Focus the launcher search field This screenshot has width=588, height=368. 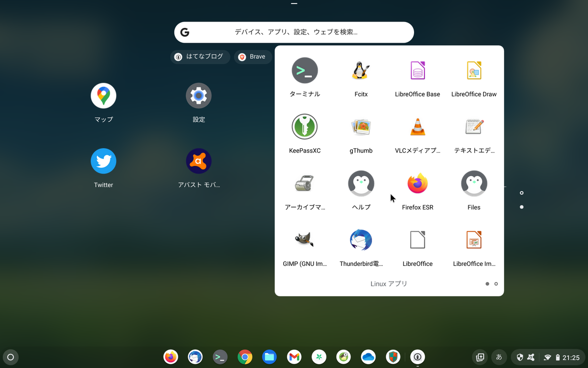294,32
